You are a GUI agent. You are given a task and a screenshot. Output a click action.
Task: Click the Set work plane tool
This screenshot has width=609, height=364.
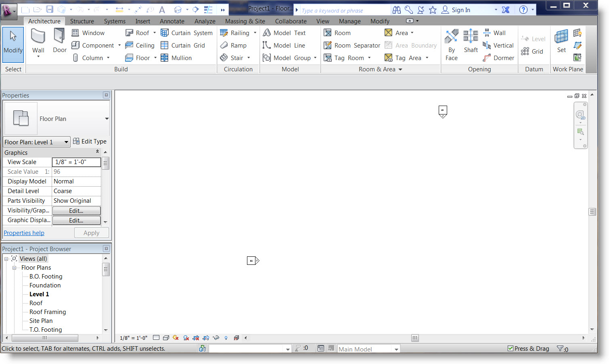(561, 41)
